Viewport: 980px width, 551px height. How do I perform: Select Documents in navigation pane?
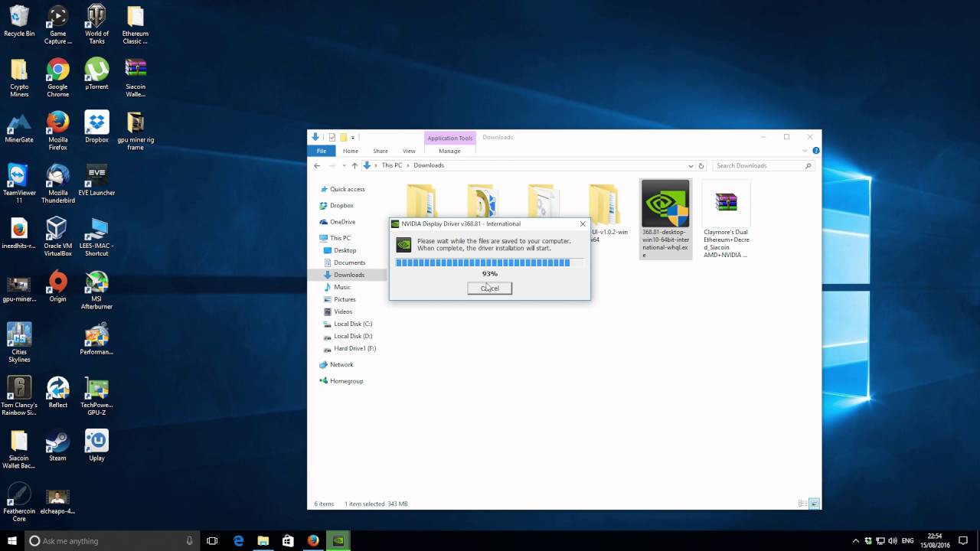coord(349,262)
